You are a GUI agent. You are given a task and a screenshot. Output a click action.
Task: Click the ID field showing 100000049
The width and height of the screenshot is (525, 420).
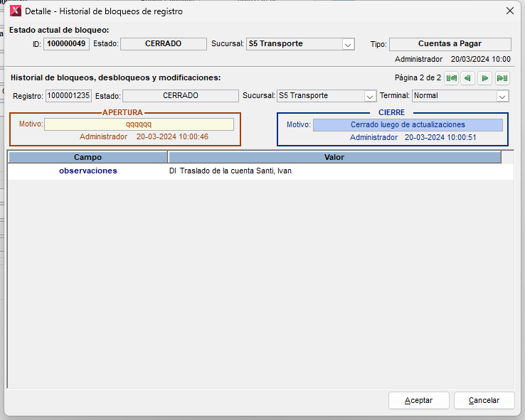click(x=67, y=44)
